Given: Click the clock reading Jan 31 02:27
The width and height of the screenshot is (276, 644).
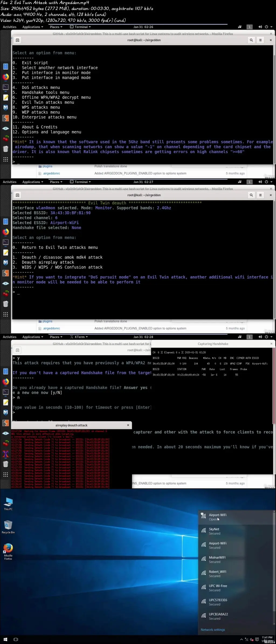Looking at the screenshot, I should pos(143,182).
